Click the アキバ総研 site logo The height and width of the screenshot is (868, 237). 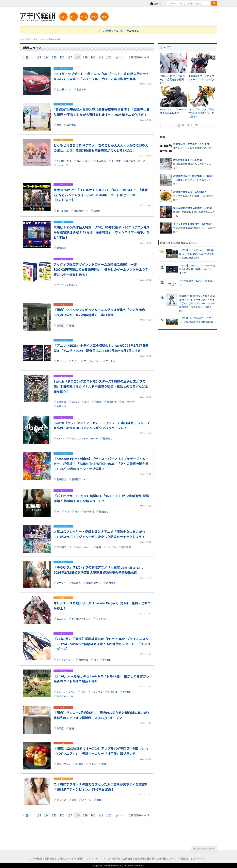tap(37, 17)
